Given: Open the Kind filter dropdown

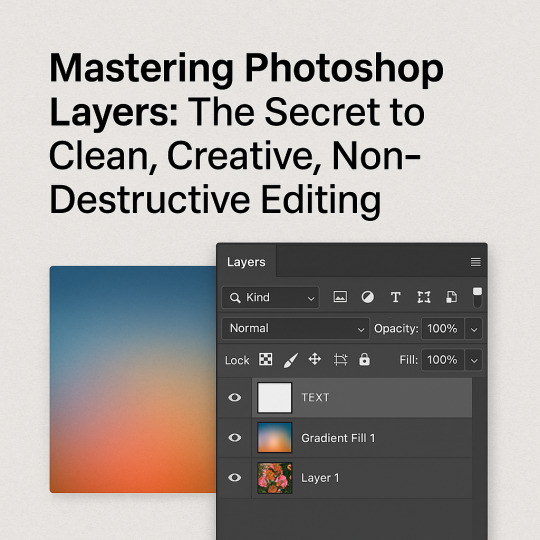Looking at the screenshot, I should [270, 297].
